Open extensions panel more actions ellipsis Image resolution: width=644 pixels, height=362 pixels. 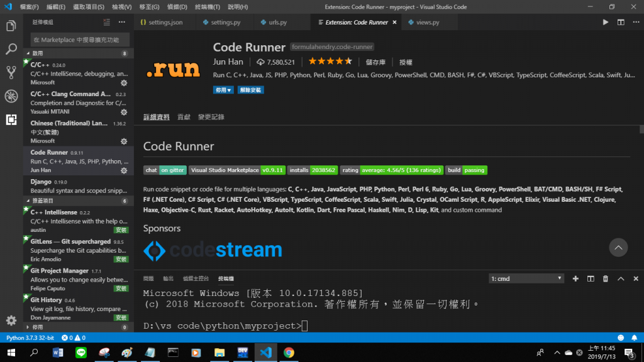pyautogui.click(x=121, y=22)
